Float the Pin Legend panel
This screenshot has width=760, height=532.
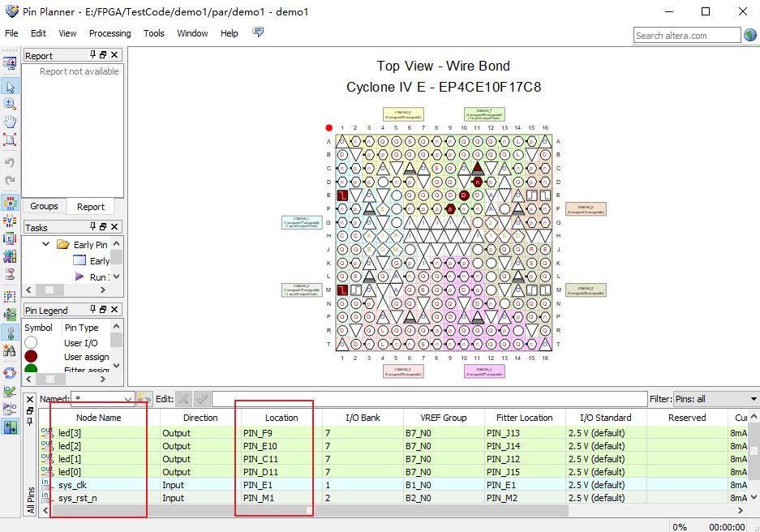pyautogui.click(x=103, y=309)
